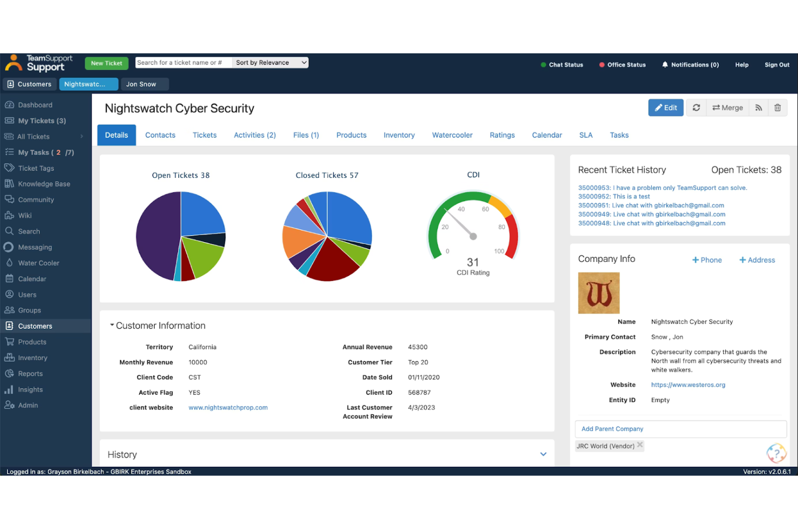
Task: Open the Watercooler tab
Action: point(452,135)
